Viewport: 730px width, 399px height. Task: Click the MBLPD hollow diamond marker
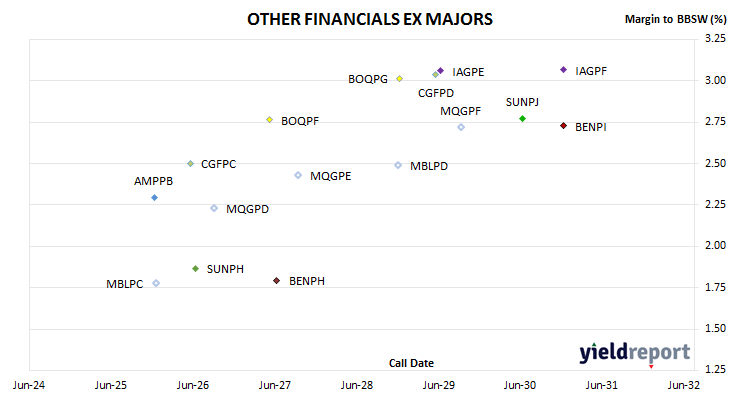[x=398, y=165]
